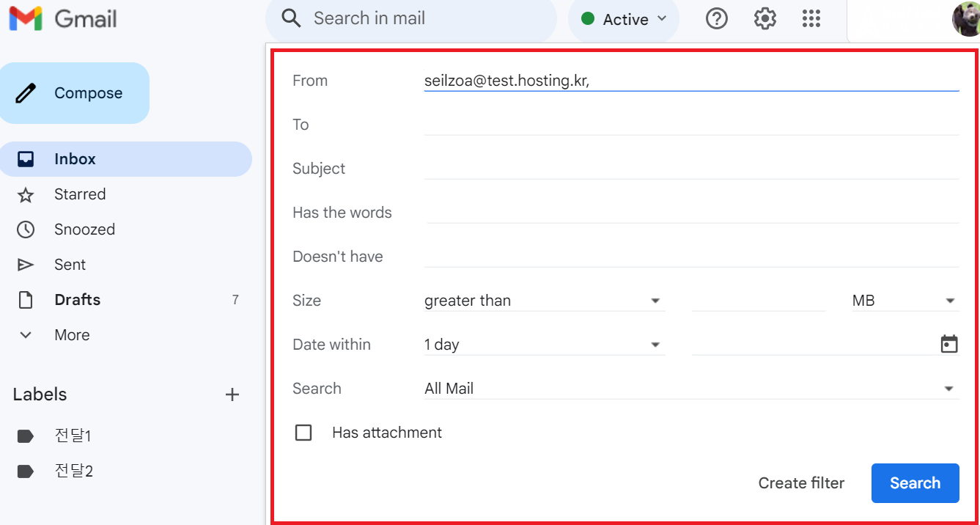Image resolution: width=980 pixels, height=525 pixels.
Task: Click the Subject input field
Action: coord(690,169)
